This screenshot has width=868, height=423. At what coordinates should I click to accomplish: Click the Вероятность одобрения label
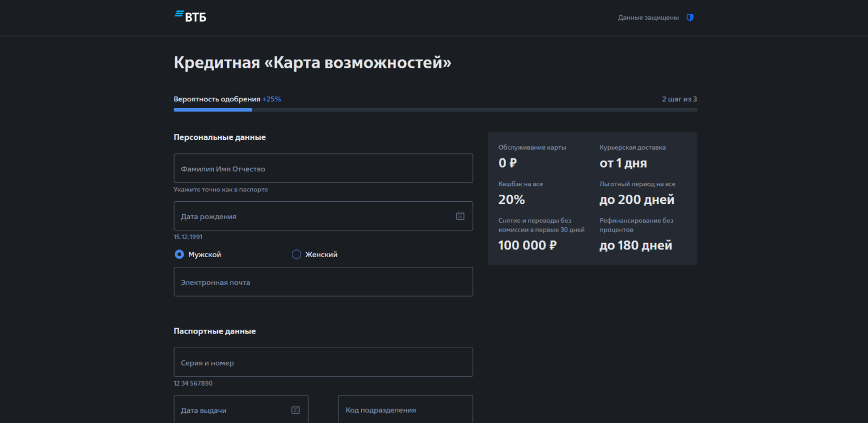(x=217, y=99)
